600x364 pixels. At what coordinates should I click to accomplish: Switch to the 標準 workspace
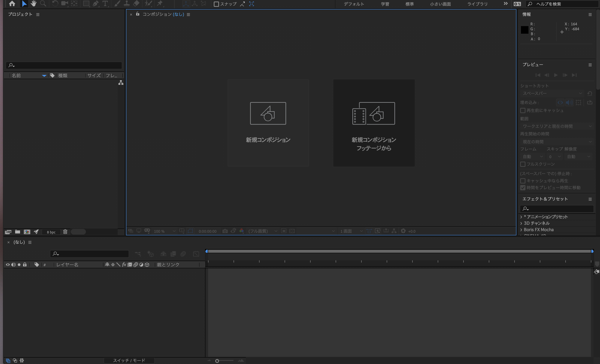coord(409,4)
